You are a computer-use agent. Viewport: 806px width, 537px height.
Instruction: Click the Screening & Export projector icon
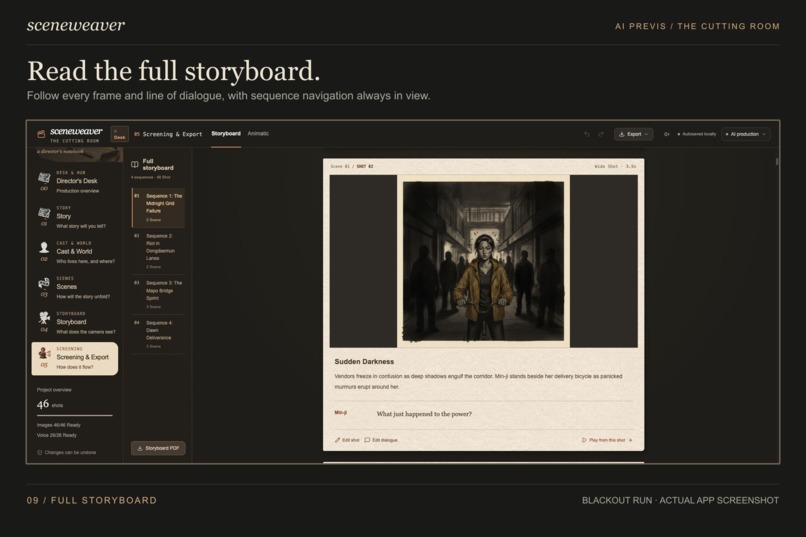click(x=44, y=353)
